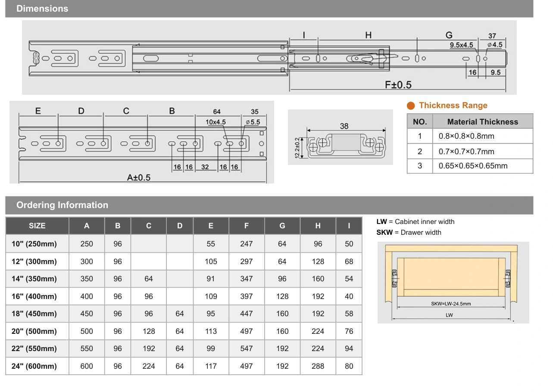Click the ø4.5 hole diameter label

(x=494, y=45)
